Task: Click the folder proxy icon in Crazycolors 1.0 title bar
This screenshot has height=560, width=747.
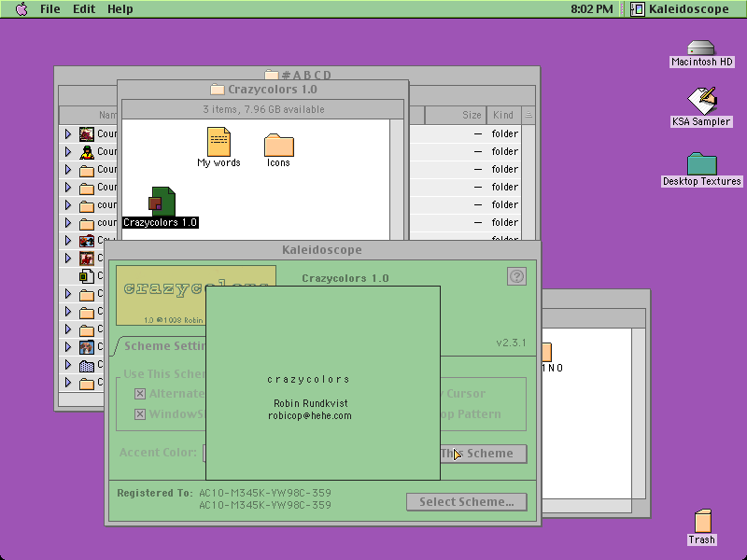Action: pyautogui.click(x=218, y=89)
